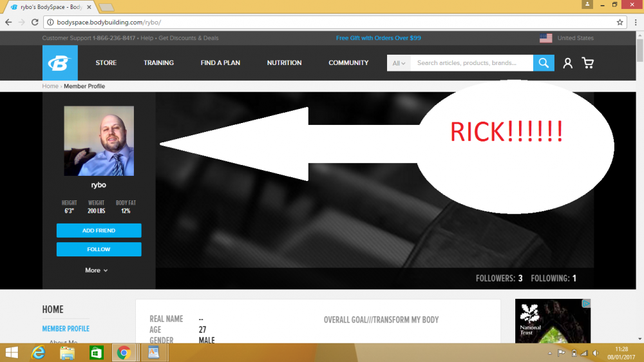Viewport: 644px width, 362px height.
Task: Click the HEIGHT 6'3" stat
Action: (69, 207)
